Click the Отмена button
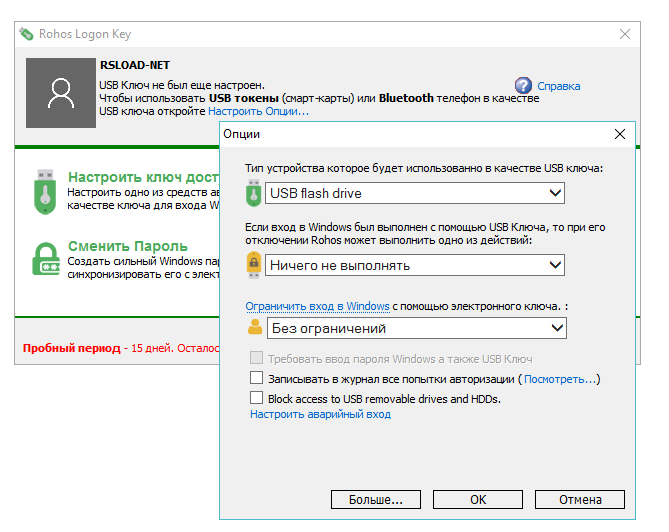Screen dimensions: 669x532 (x=580, y=500)
